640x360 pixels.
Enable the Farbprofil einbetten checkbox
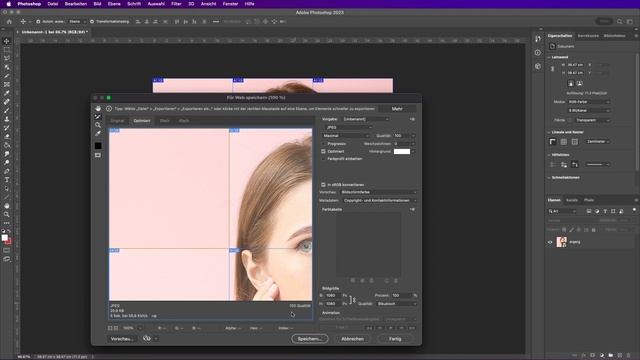pos(324,159)
